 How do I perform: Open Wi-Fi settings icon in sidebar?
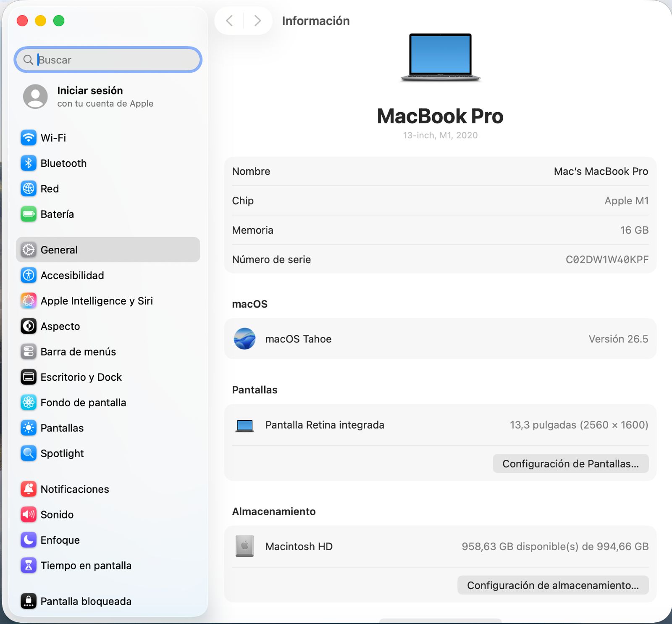coord(29,138)
